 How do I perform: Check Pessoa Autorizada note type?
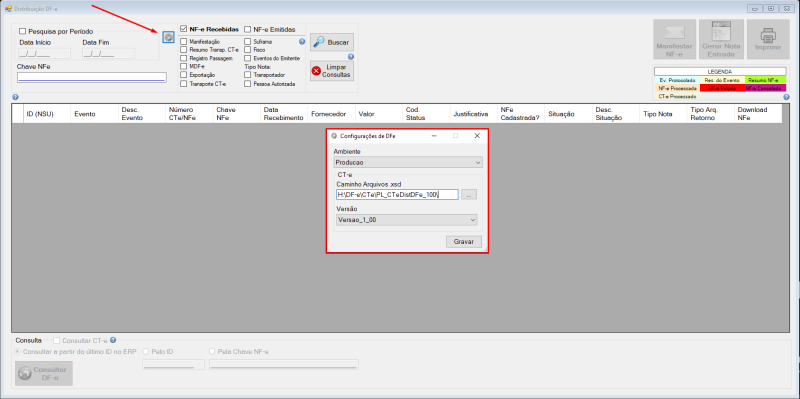tap(247, 84)
